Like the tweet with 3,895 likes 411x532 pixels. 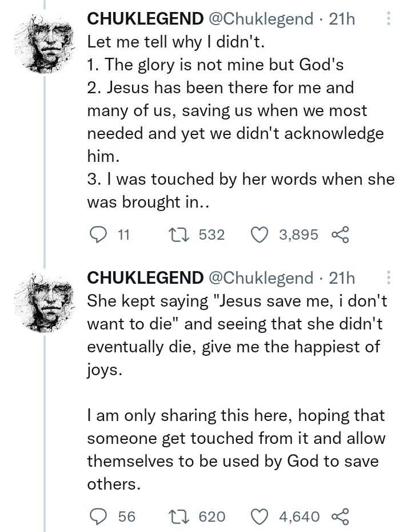coord(260,235)
